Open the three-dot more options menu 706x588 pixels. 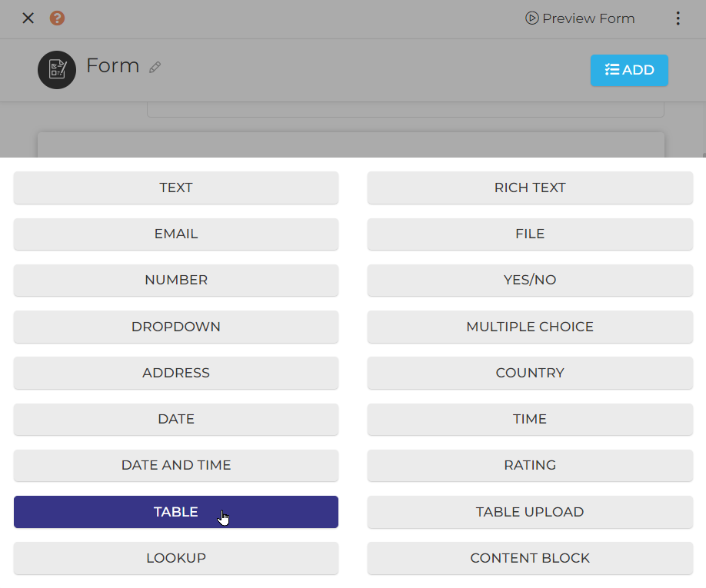(678, 18)
